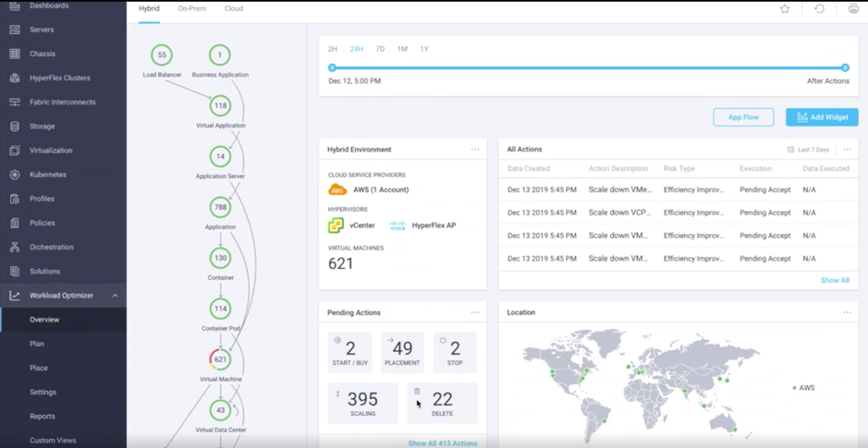Open the Settings submenu item

point(43,393)
